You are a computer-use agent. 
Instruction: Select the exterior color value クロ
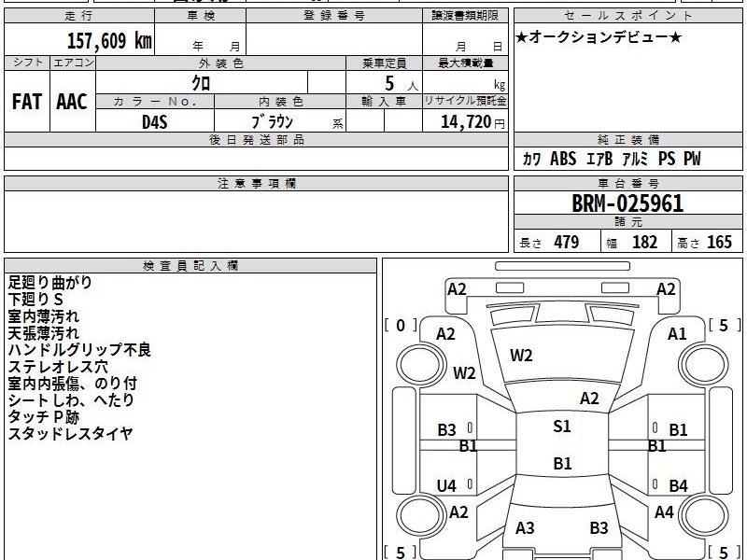[201, 83]
